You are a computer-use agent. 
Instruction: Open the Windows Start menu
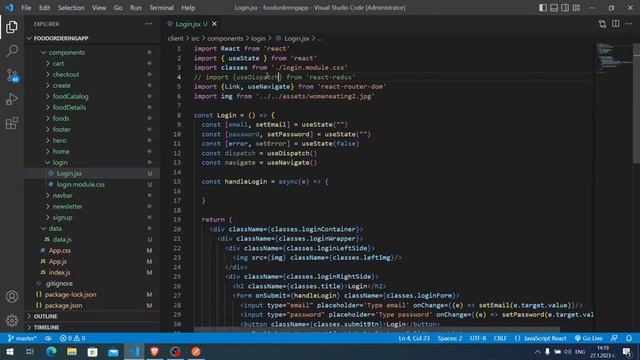[x=9, y=352]
